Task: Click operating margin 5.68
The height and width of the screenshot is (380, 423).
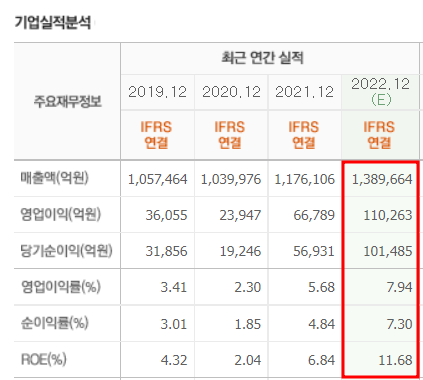Action: [321, 288]
